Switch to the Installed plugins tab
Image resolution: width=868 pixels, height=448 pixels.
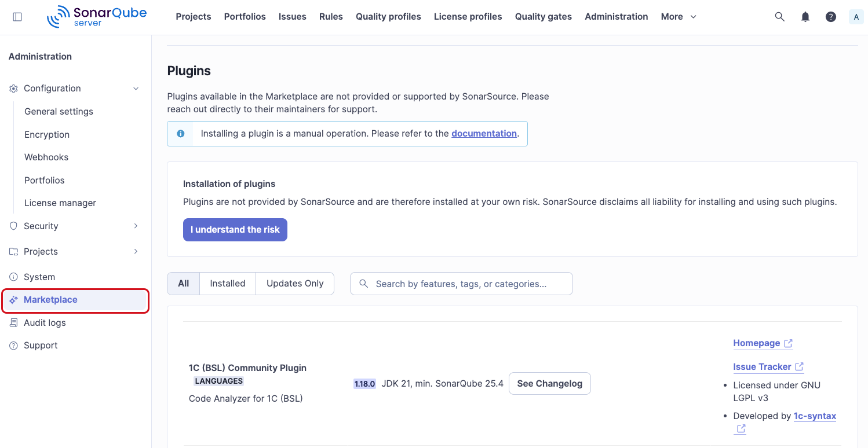227,283
